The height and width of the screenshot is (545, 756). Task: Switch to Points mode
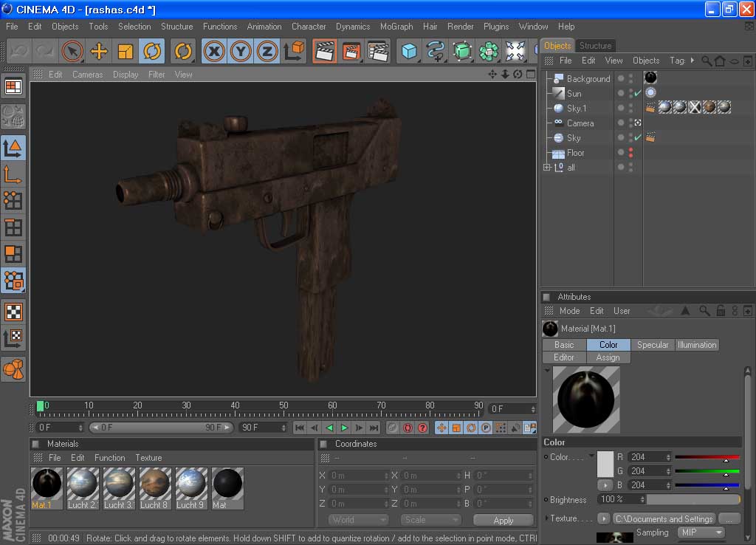pyautogui.click(x=13, y=201)
